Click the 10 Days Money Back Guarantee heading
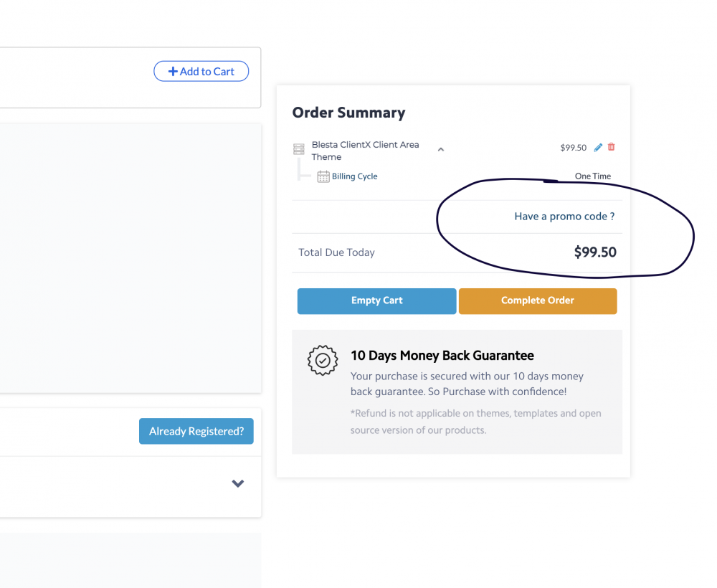 442,356
